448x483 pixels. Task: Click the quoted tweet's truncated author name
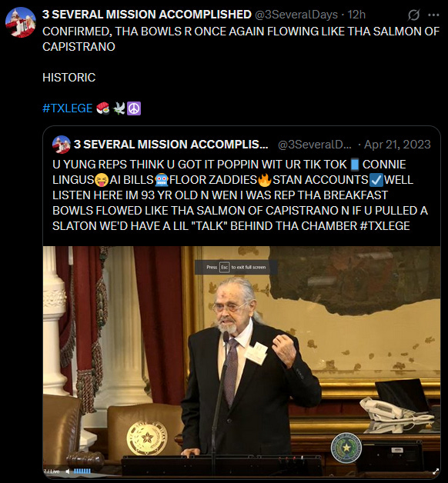pos(171,144)
